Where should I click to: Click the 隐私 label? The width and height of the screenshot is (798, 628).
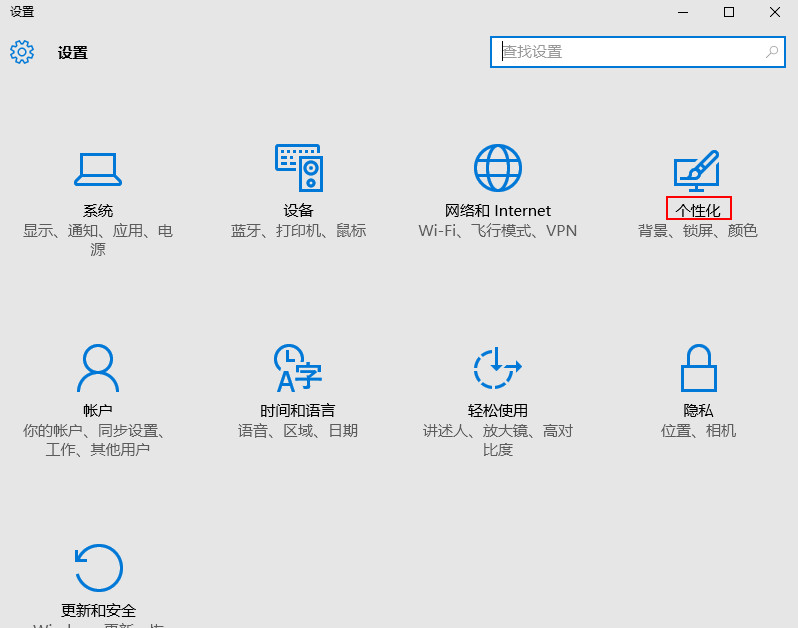click(x=698, y=410)
